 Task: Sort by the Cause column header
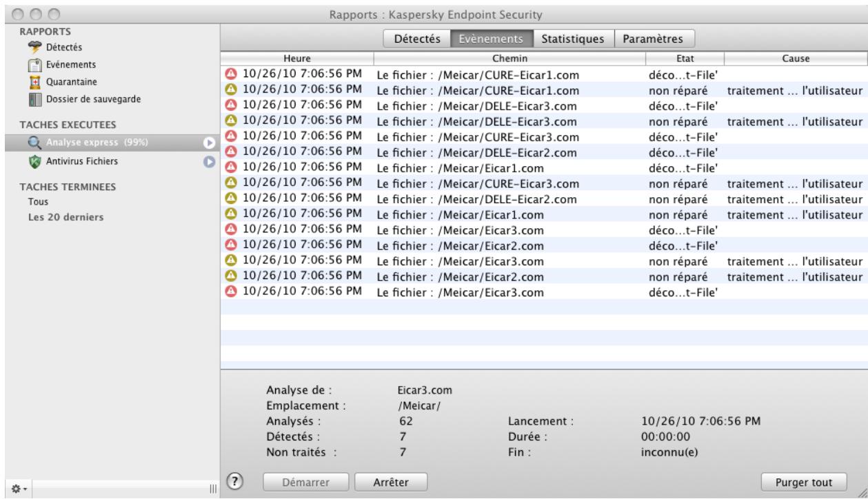[x=796, y=59]
